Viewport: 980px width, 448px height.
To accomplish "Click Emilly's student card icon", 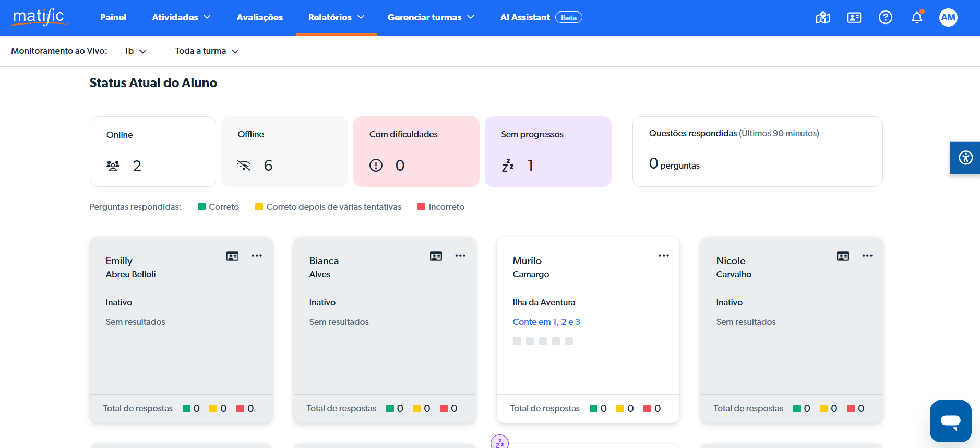I will (x=232, y=256).
